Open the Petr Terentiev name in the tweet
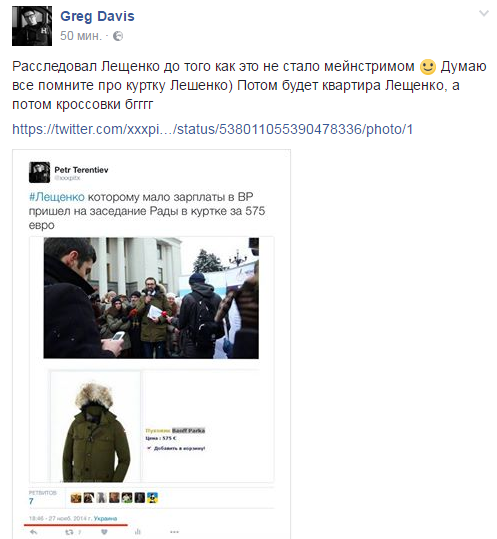 [x=81, y=170]
